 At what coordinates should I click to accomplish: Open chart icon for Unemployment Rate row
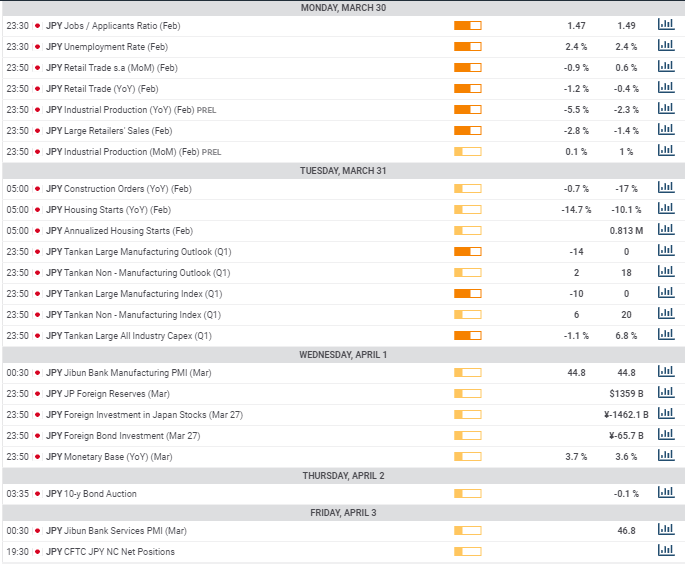(665, 46)
